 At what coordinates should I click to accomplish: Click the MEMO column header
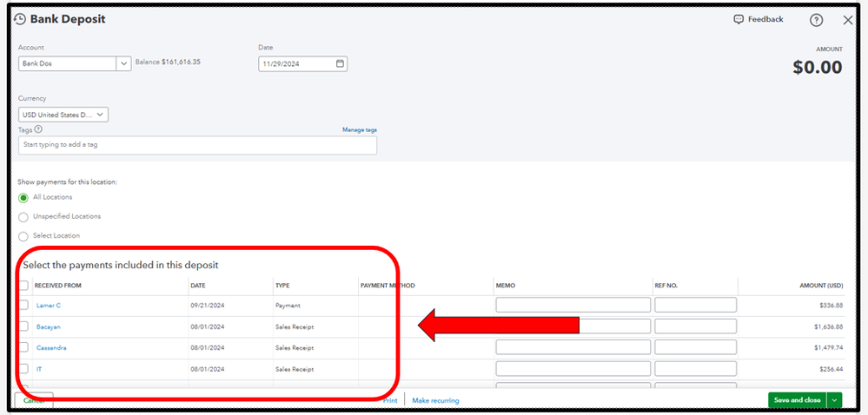point(506,287)
